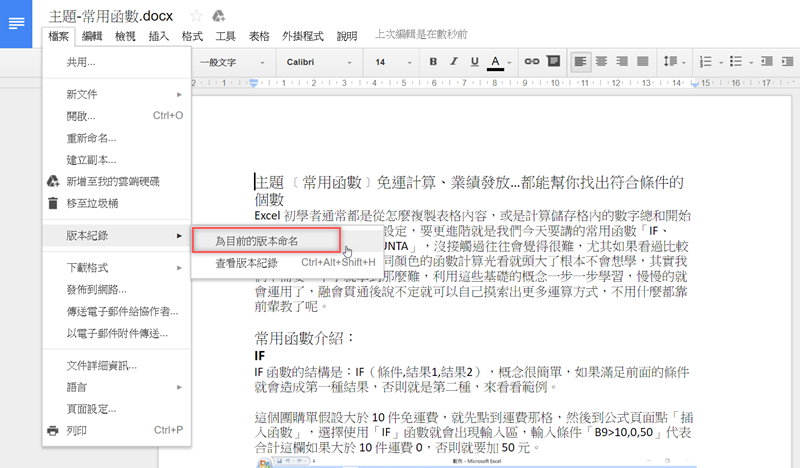Image resolution: width=800 pixels, height=468 pixels.
Task: Select 為目前的版本命名 in submenu
Action: [x=258, y=241]
